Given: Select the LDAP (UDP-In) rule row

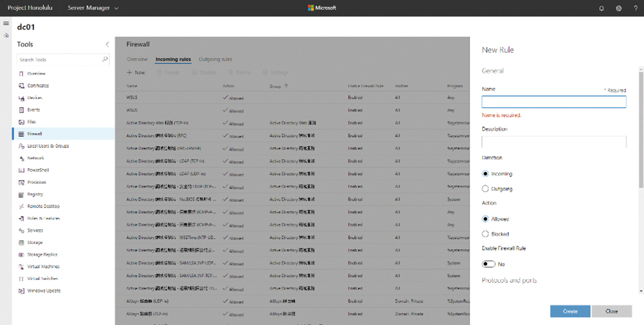Looking at the screenshot, I should pos(292,174).
